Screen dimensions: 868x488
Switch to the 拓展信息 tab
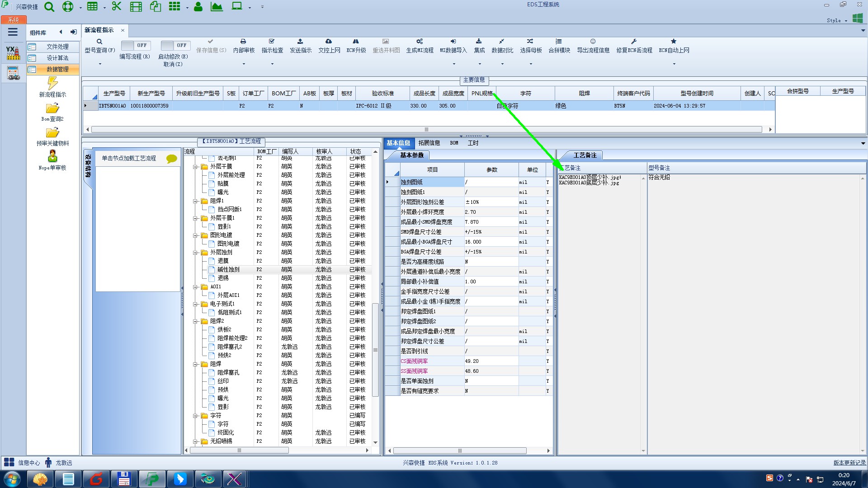pos(429,143)
